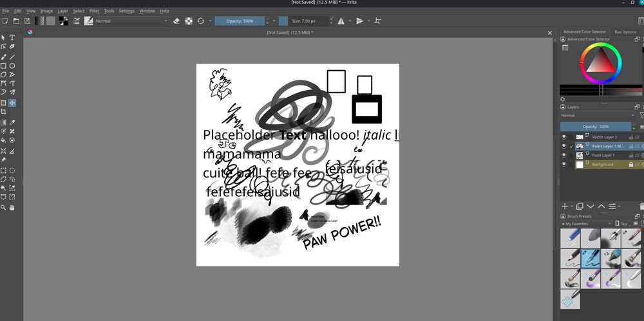
Task: Expand dropdown arrow after reload preset
Action: tap(210, 21)
